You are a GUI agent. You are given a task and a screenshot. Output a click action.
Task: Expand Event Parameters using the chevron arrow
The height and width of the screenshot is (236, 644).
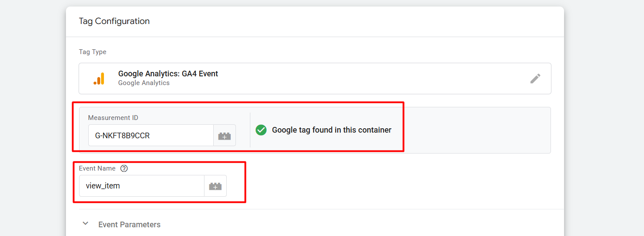coord(86,224)
